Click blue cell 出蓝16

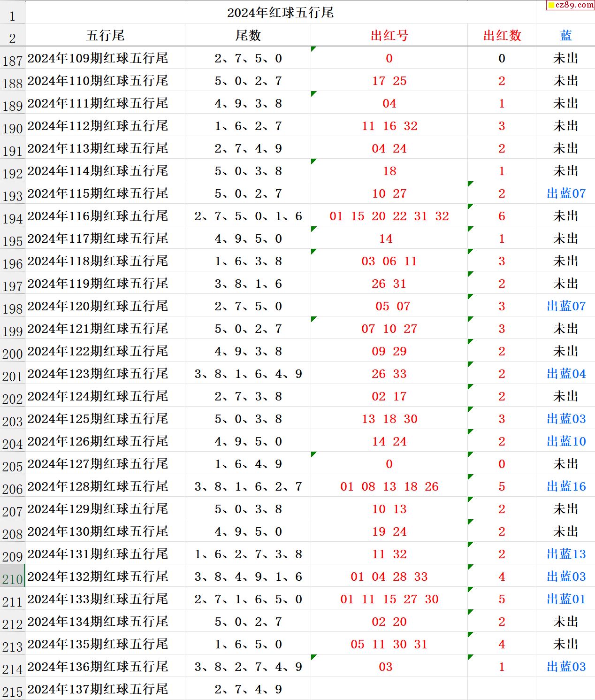[x=566, y=486]
